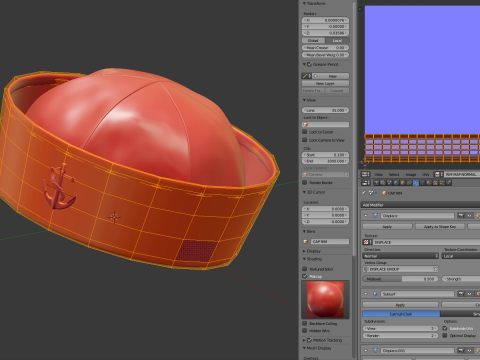Toggle Displace modifier render camera visibility
This screenshot has width=480, height=360.
[x=461, y=215]
